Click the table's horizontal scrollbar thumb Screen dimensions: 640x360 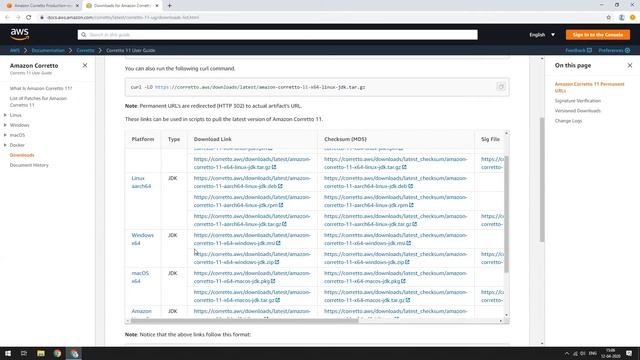(244, 321)
